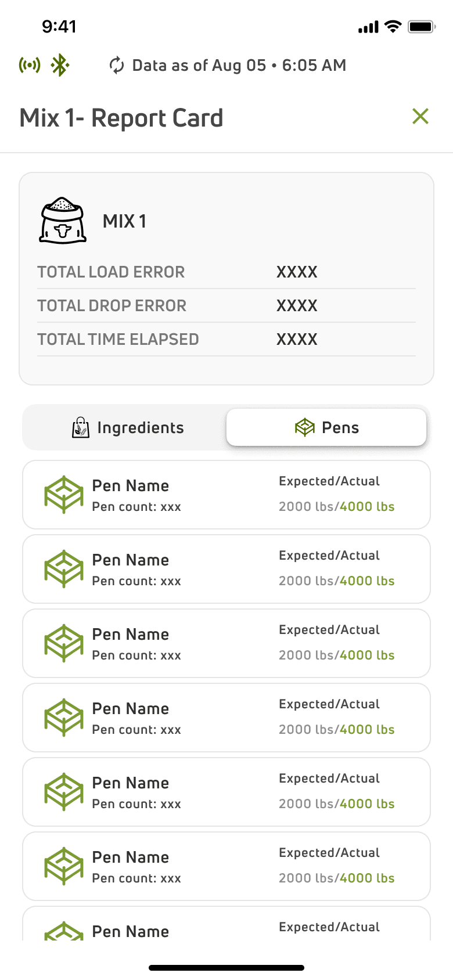Select the TOTAL TIME ELAPSED row
Screen dimensions: 453x980
[x=227, y=340]
